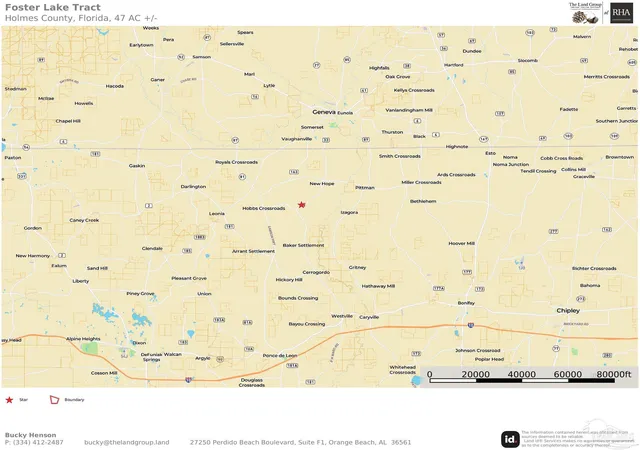Click the id. logo in footer
Image resolution: width=640 pixels, height=450 pixels.
510,439
